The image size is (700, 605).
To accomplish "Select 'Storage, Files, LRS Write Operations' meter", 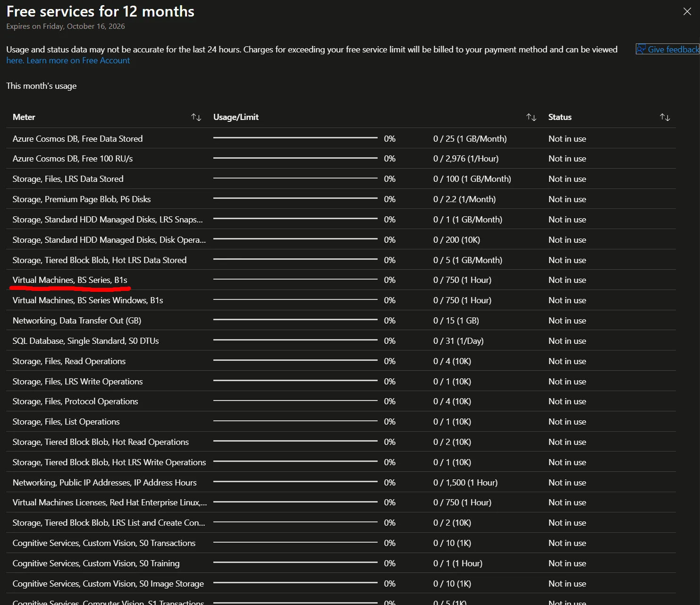I will pos(77,382).
